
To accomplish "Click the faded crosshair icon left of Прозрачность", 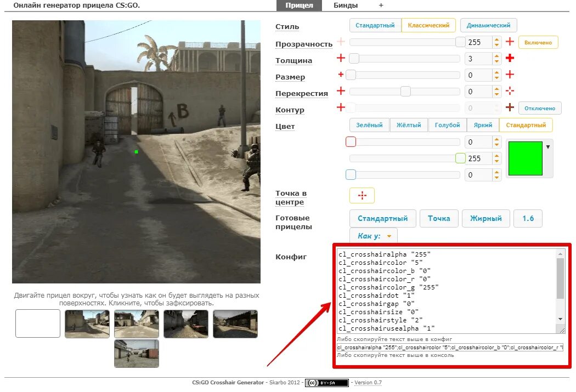I will pyautogui.click(x=341, y=42).
